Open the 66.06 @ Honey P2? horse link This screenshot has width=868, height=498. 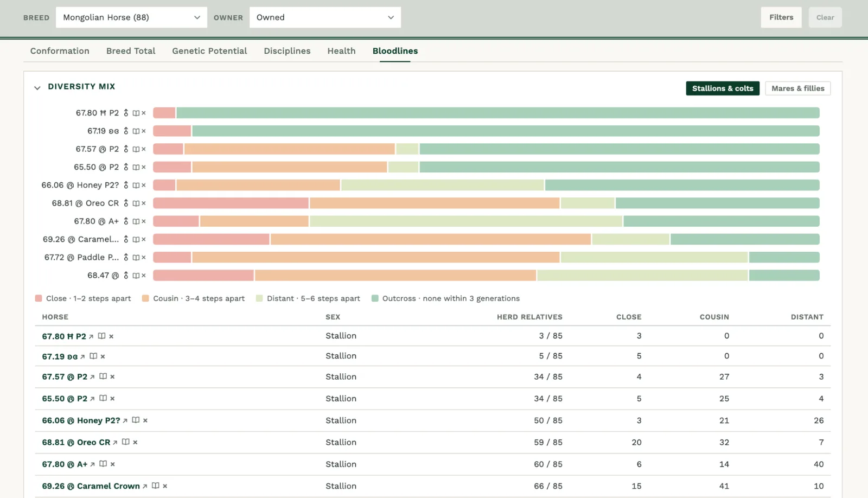click(81, 421)
